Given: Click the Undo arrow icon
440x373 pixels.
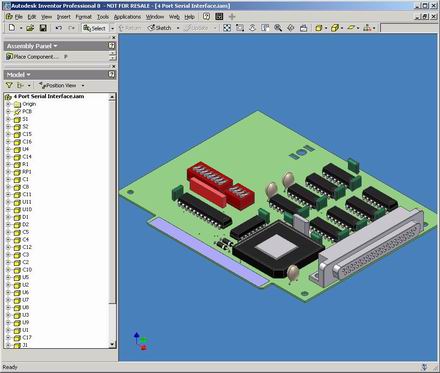Looking at the screenshot, I should click(x=59, y=28).
